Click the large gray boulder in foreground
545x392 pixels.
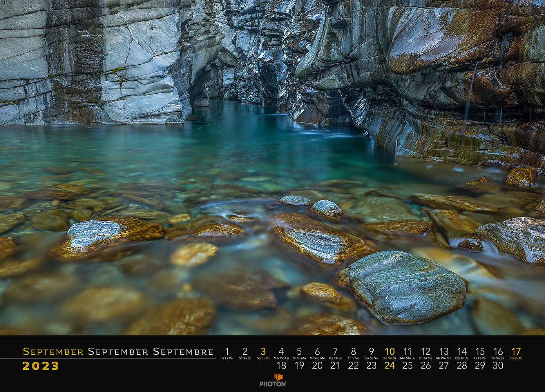[x=404, y=286]
